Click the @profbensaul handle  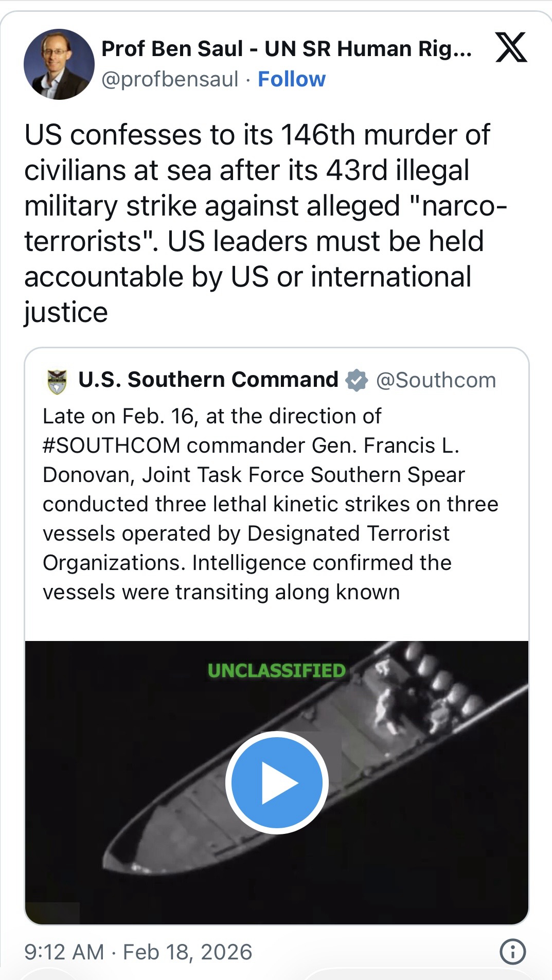click(170, 79)
